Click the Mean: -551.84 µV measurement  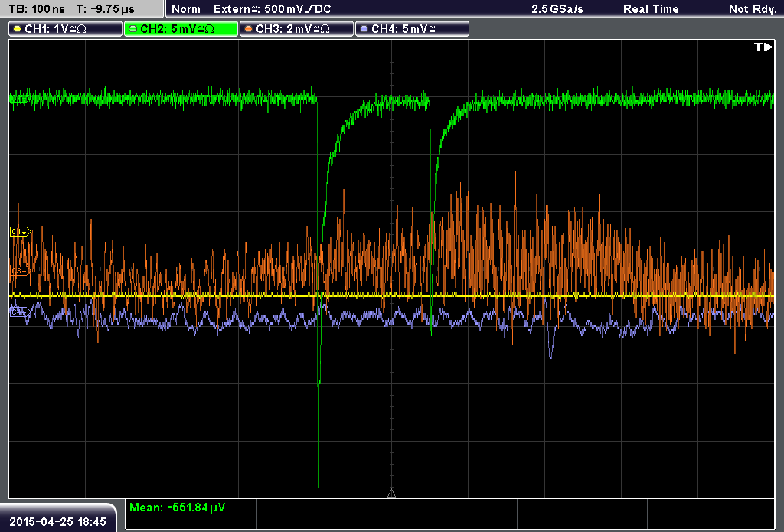tap(177, 507)
